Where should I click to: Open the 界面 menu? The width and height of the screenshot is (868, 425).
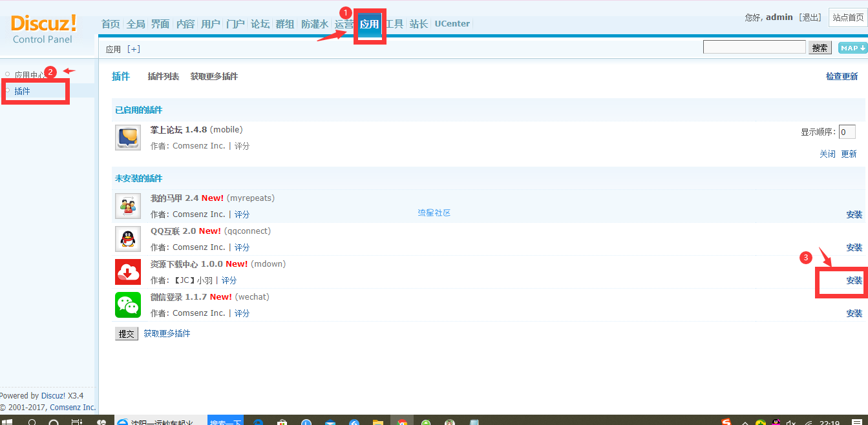pyautogui.click(x=160, y=24)
